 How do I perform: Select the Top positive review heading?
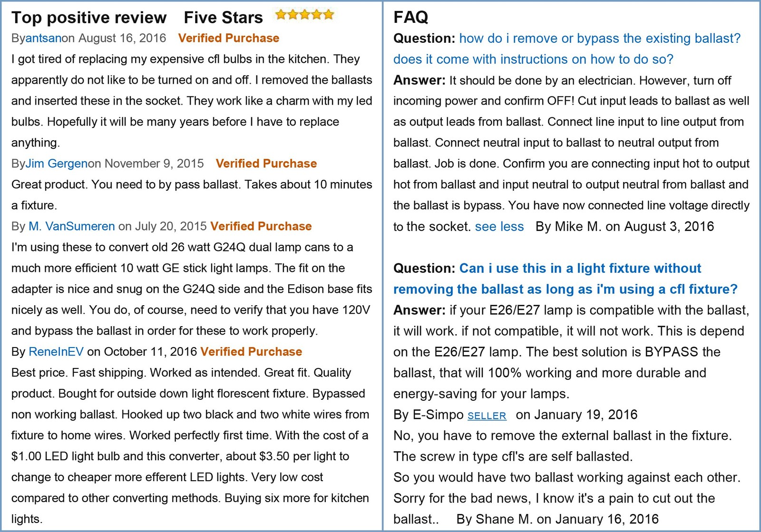pos(89,18)
